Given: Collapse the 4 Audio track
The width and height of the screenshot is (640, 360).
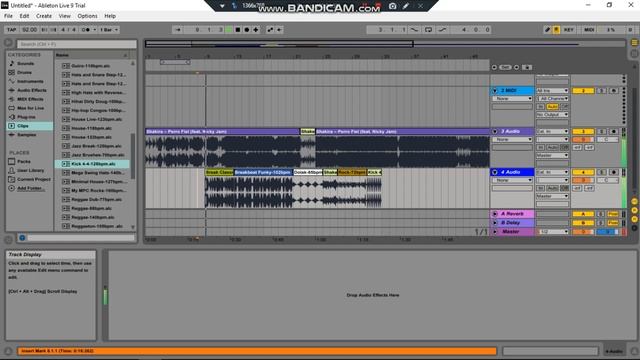Looking at the screenshot, I should click(495, 172).
